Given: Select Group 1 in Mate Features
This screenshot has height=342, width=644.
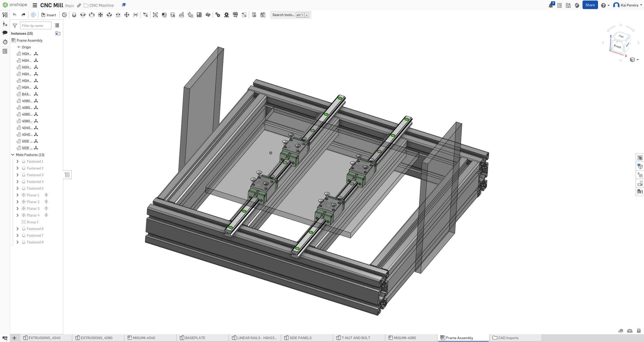Looking at the screenshot, I should (33, 222).
